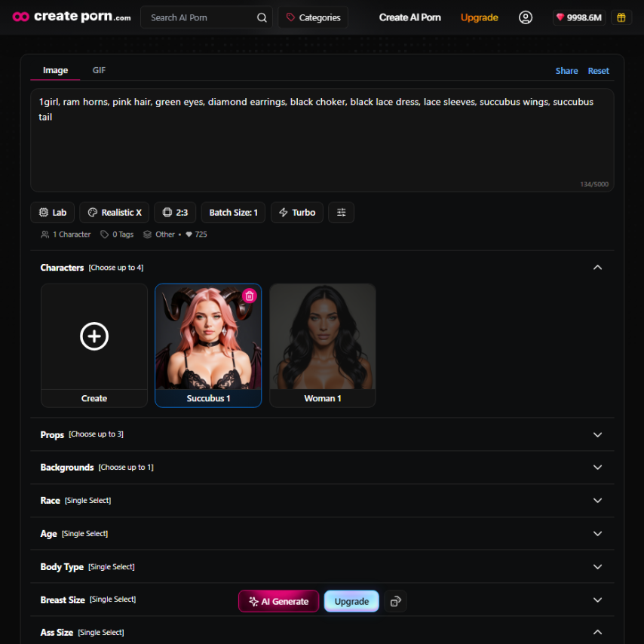
Task: Click the pink infinity logo icon
Action: tap(20, 17)
